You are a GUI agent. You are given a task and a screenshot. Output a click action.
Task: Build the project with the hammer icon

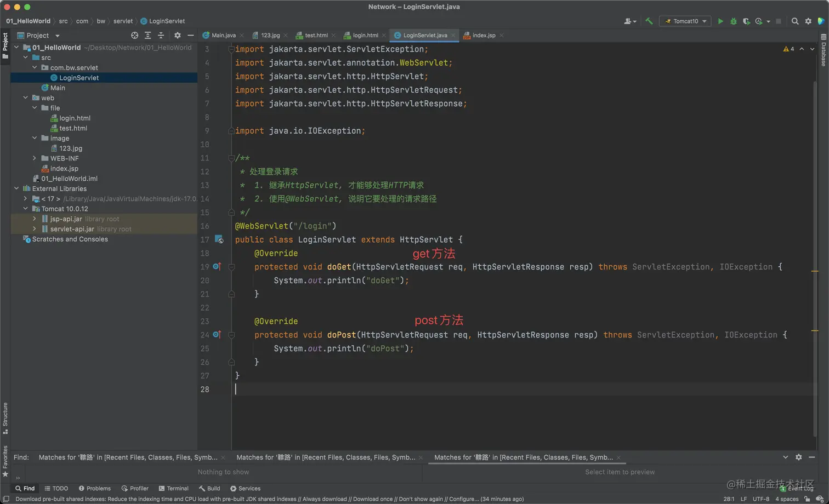(649, 21)
